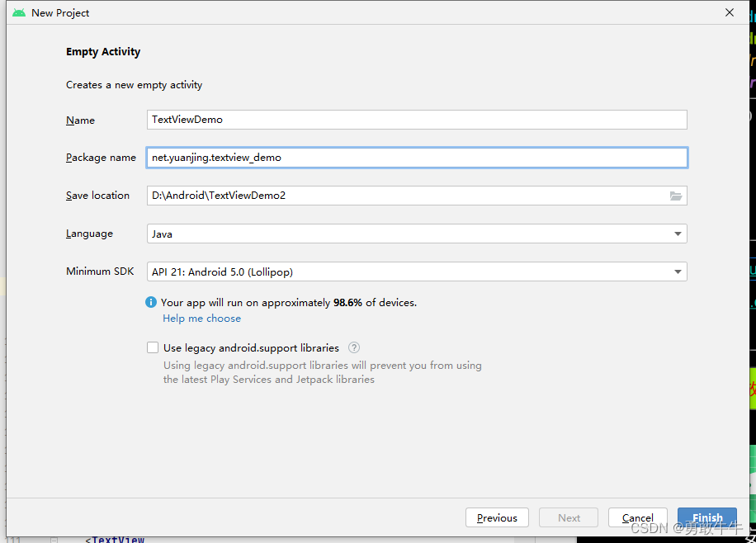Open the Minimum SDK dropdown
The image size is (756, 543).
click(417, 271)
